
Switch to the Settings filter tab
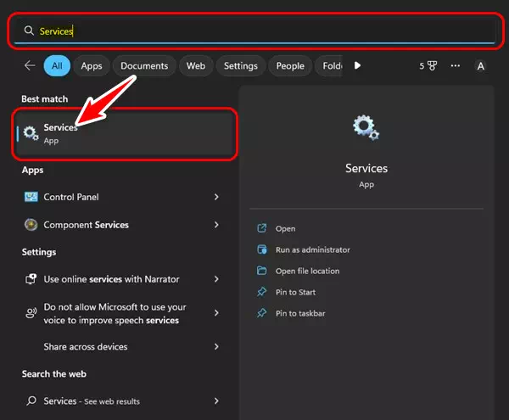[241, 66]
